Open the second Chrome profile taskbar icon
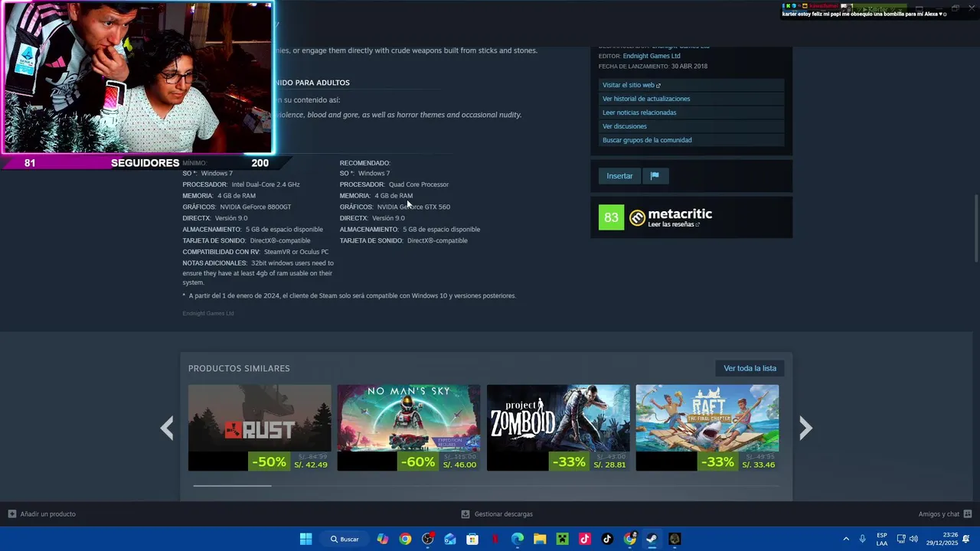 (630, 539)
